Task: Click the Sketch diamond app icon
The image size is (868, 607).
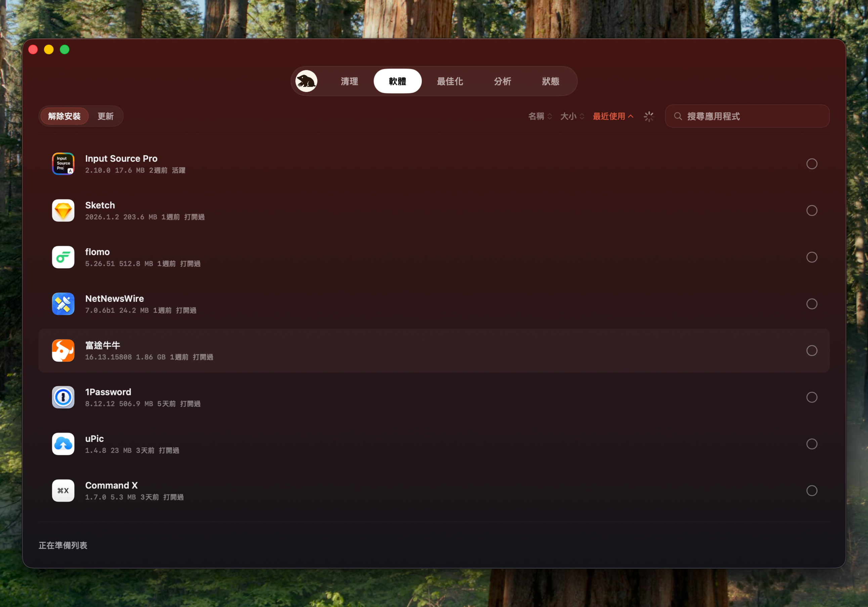Action: click(63, 211)
